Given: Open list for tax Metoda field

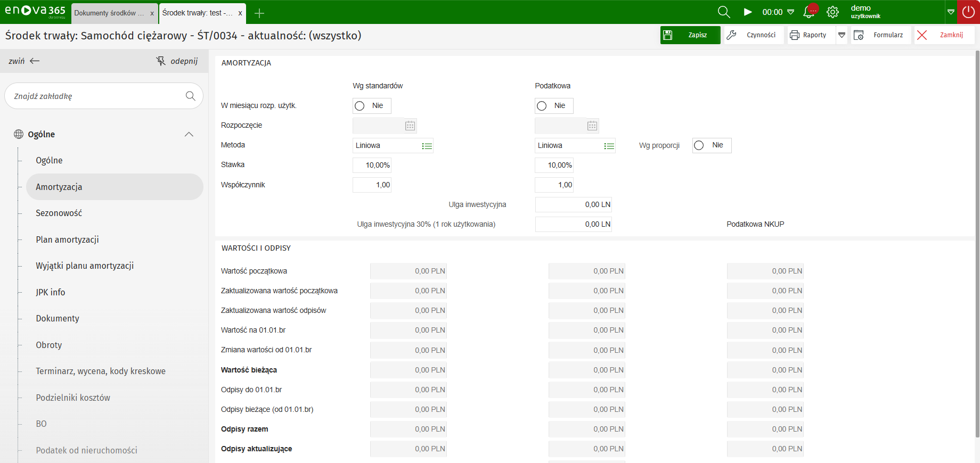Looking at the screenshot, I should point(609,146).
